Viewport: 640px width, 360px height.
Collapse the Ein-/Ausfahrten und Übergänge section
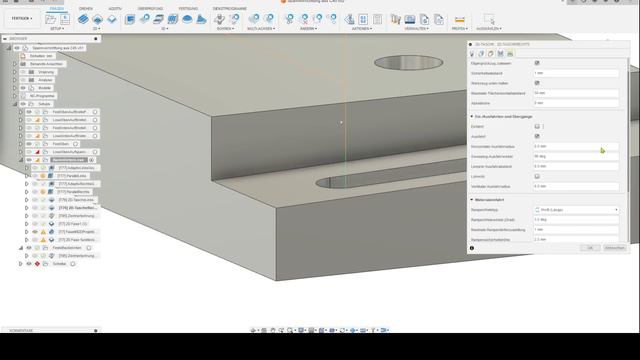(x=471, y=117)
